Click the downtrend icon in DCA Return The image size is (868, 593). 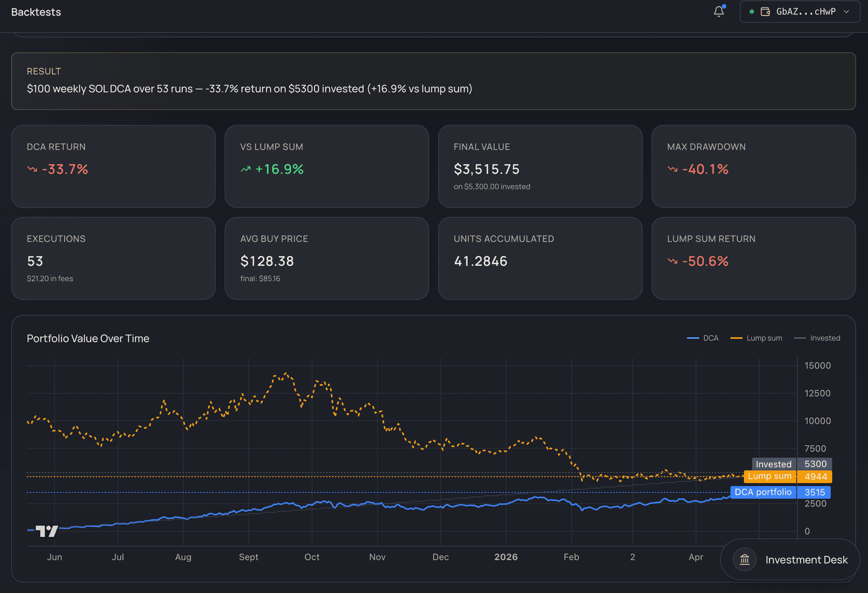(32, 170)
